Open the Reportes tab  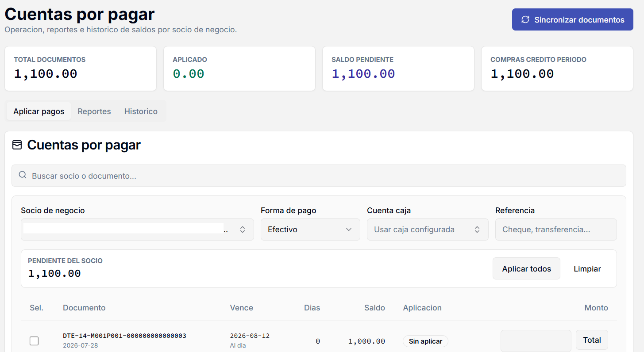(94, 111)
